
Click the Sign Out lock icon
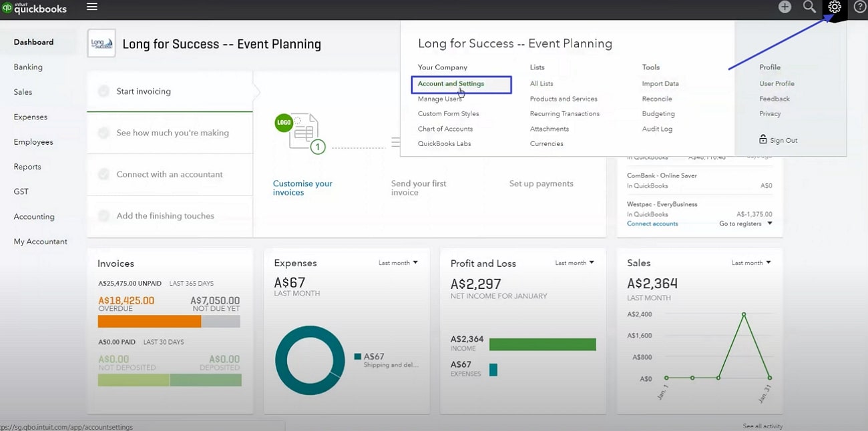[x=763, y=139]
